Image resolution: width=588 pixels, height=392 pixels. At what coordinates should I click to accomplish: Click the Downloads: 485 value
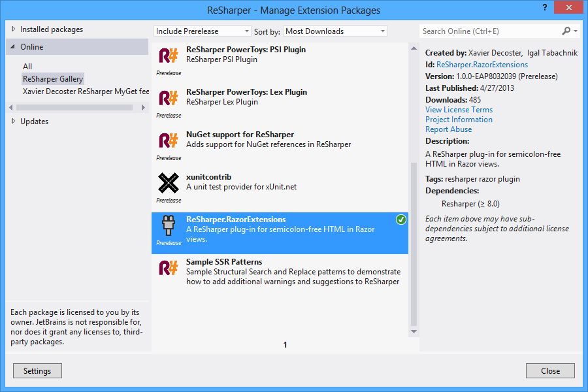[453, 100]
